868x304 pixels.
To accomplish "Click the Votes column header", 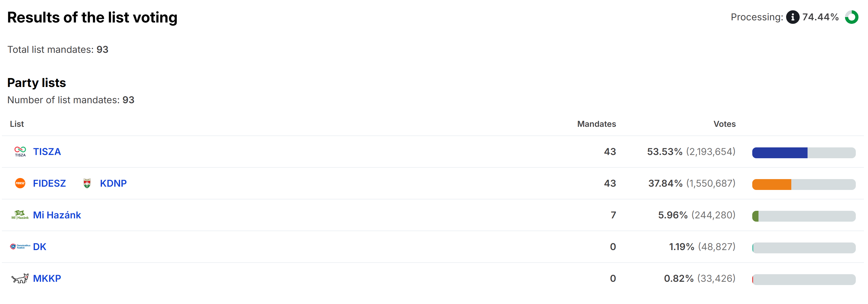I will pos(724,124).
